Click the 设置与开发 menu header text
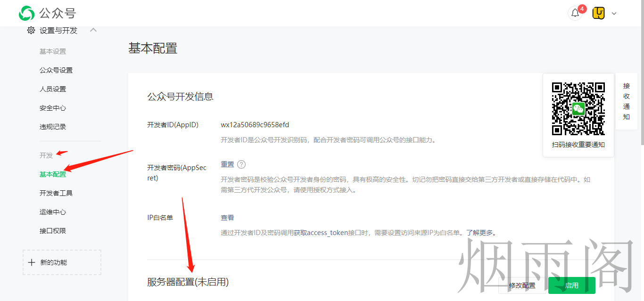The width and height of the screenshot is (644, 301). point(58,30)
